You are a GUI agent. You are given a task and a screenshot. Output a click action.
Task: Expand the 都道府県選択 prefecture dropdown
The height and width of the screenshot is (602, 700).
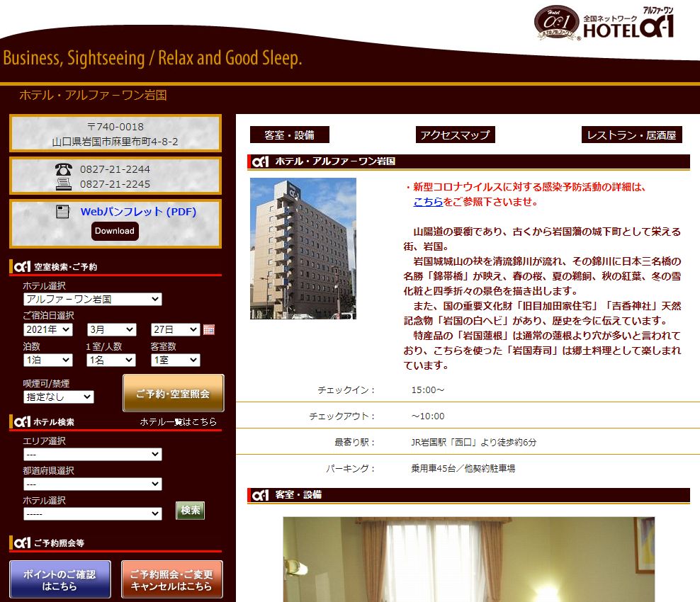point(92,484)
